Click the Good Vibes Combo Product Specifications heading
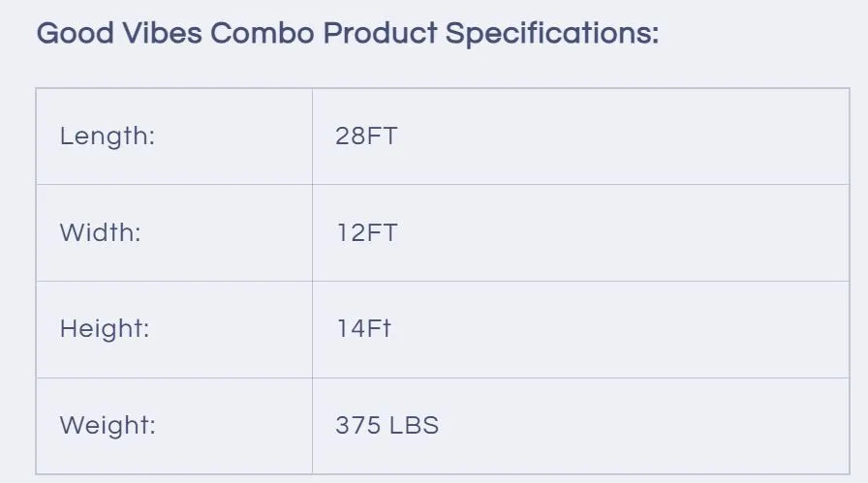 point(347,34)
